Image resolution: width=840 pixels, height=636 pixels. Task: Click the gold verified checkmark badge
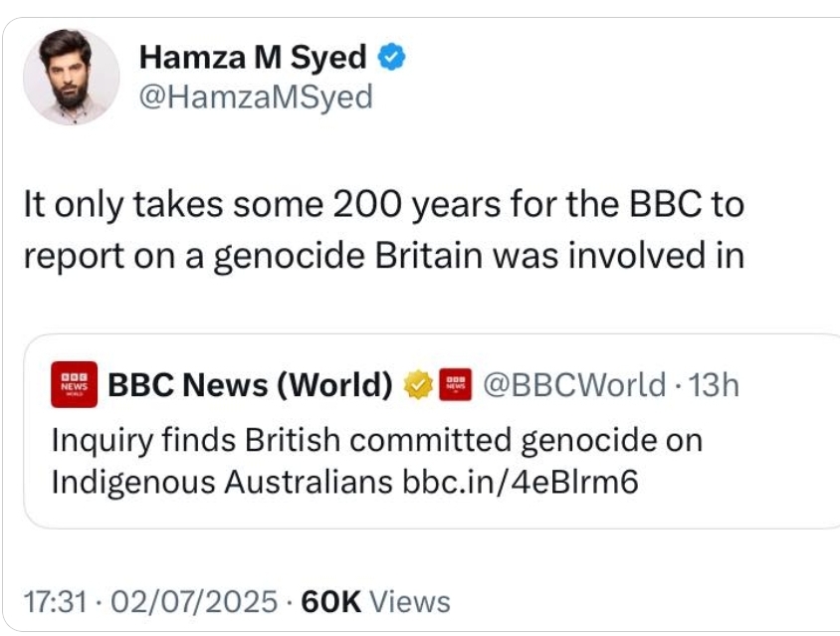(419, 384)
